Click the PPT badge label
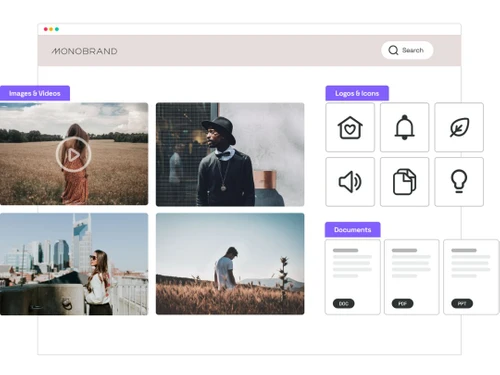The height and width of the screenshot is (375, 500). coord(462,304)
